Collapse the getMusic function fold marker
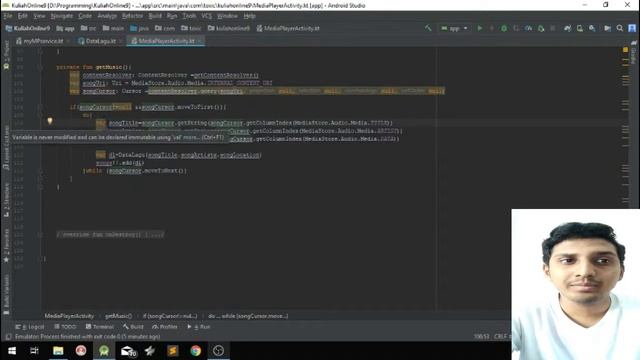This screenshot has width=640, height=360. (40, 67)
